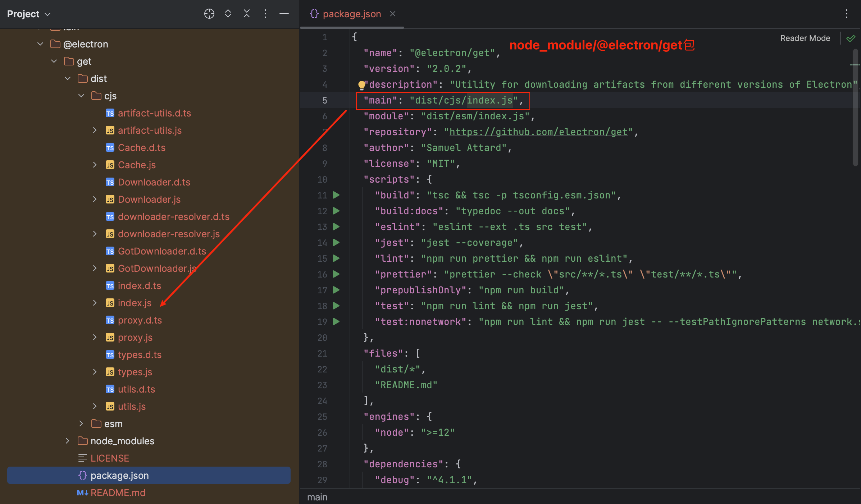Expand Cache.js file node
The image size is (861, 504).
(95, 165)
